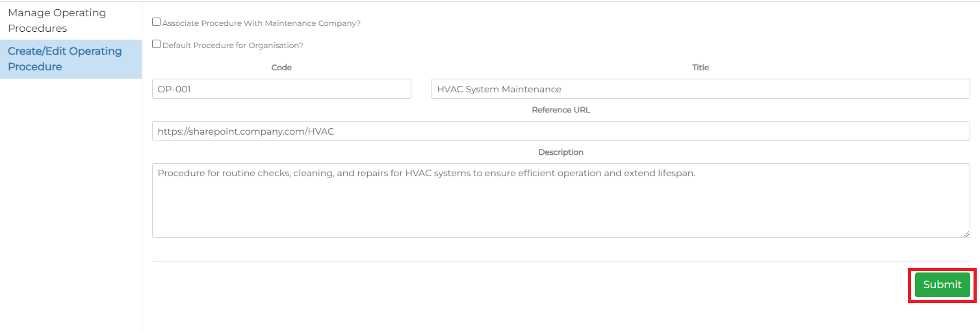Click the vertical divider beside the sidebar
This screenshot has height=331, width=980.
(x=142, y=195)
